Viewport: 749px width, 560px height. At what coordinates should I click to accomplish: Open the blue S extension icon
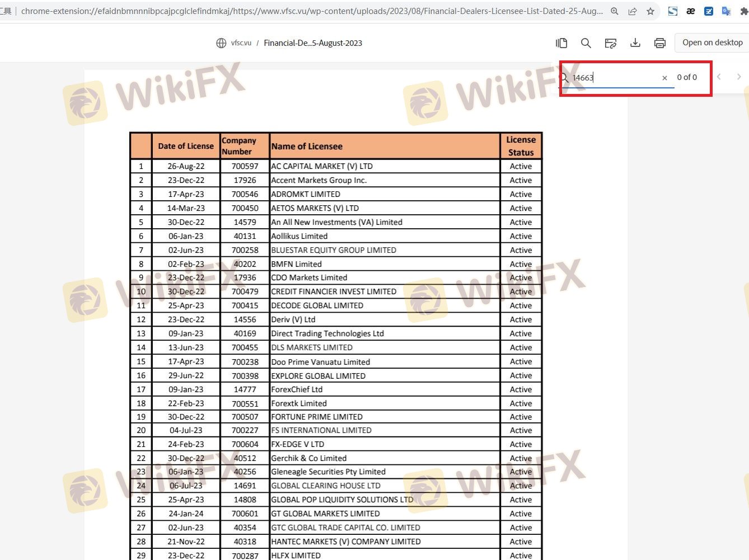(x=673, y=11)
